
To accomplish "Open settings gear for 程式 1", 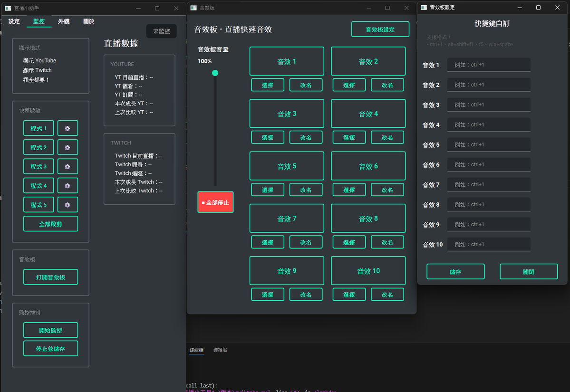I will [67, 128].
